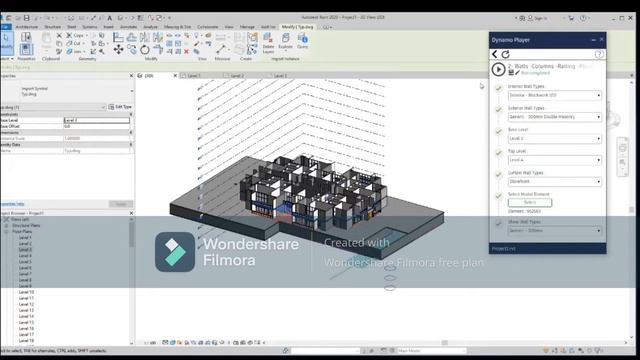Image resolution: width=640 pixels, height=360 pixels.
Task: Select the Align tool
Action: (x=118, y=38)
